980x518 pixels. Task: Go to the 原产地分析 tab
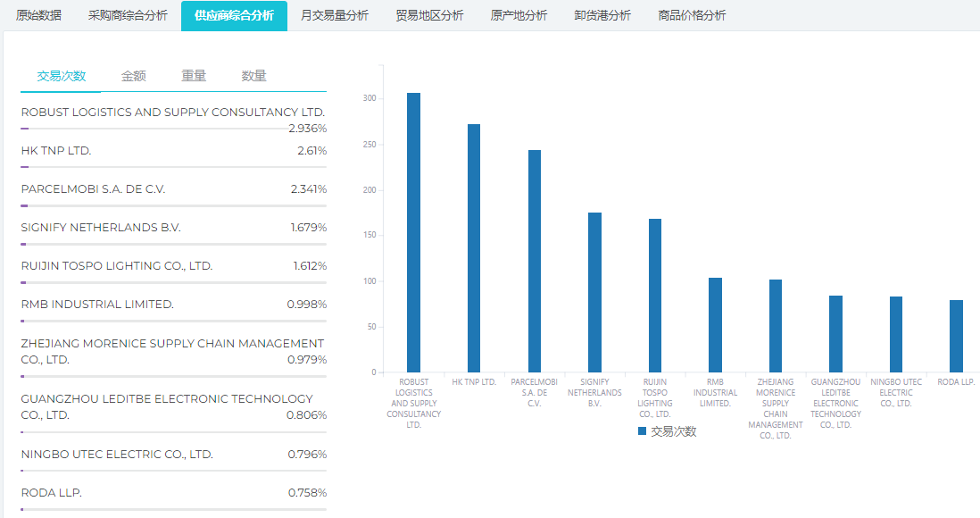coord(519,15)
